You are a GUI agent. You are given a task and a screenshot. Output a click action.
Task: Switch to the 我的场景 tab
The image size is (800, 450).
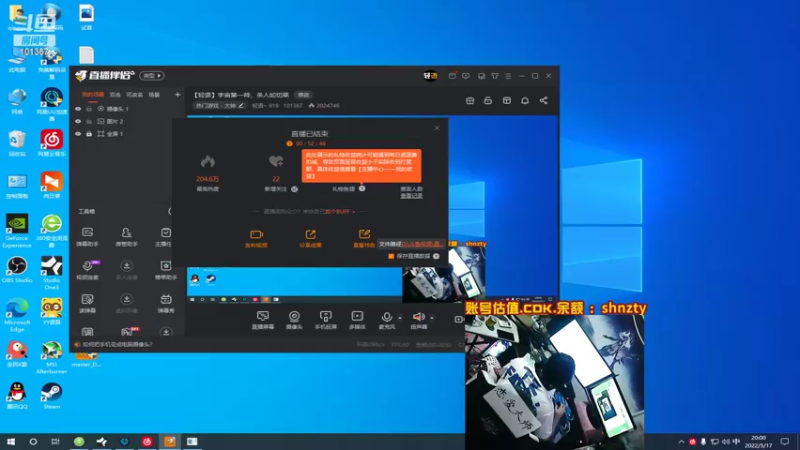coord(93,95)
